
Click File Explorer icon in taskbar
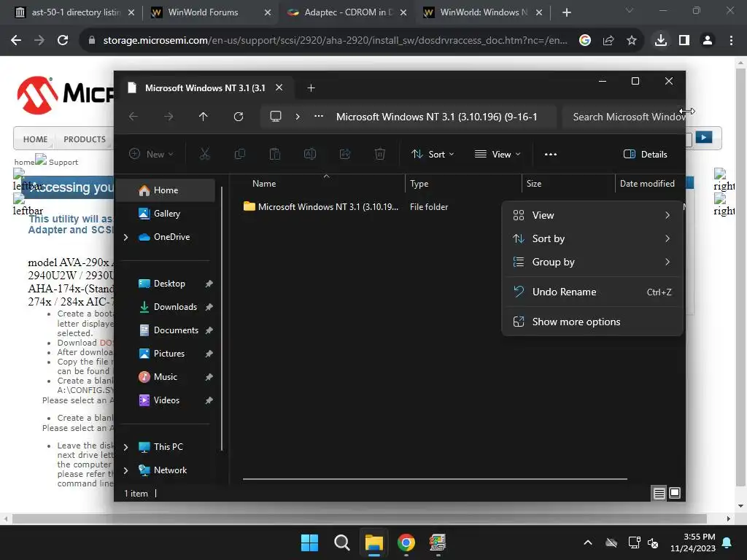point(374,542)
